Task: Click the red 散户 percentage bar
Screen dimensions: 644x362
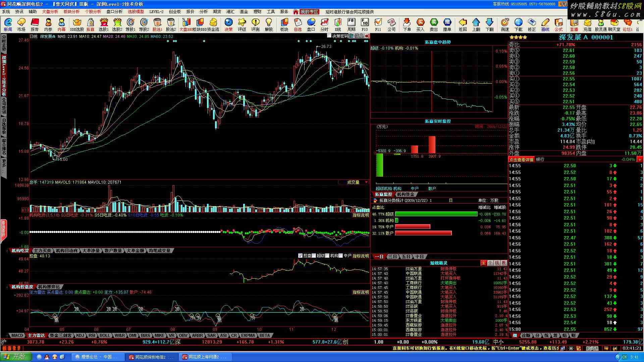Action: (423, 233)
